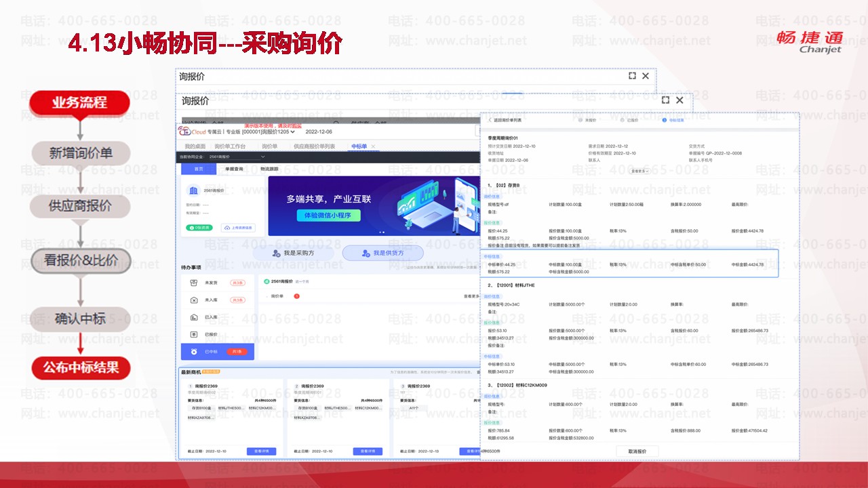Click the green icon beside 2561询报价 list header
This screenshot has height=488, width=868.
click(267, 281)
